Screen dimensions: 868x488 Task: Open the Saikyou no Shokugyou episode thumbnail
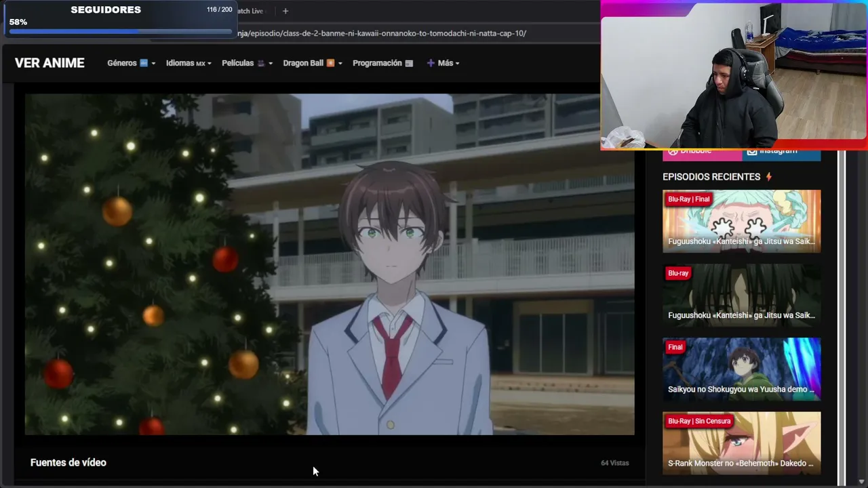[741, 369]
